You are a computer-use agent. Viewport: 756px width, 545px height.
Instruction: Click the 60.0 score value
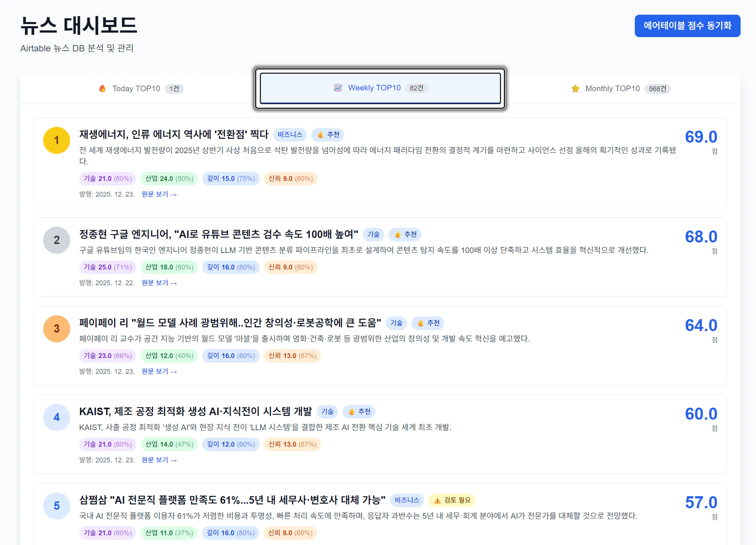tap(701, 414)
